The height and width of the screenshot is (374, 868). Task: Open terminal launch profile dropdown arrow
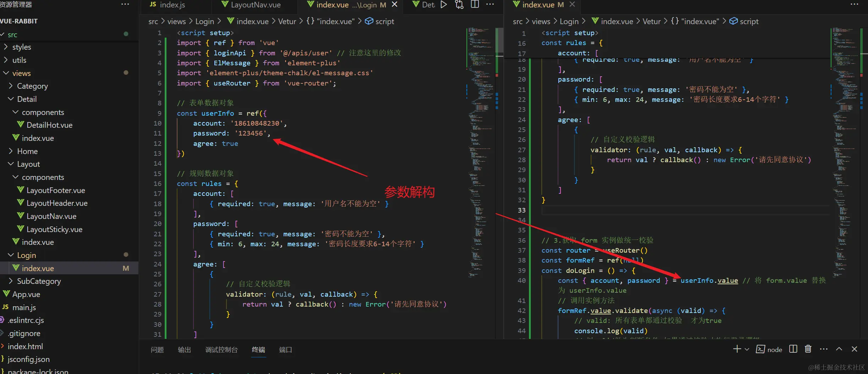pos(747,349)
